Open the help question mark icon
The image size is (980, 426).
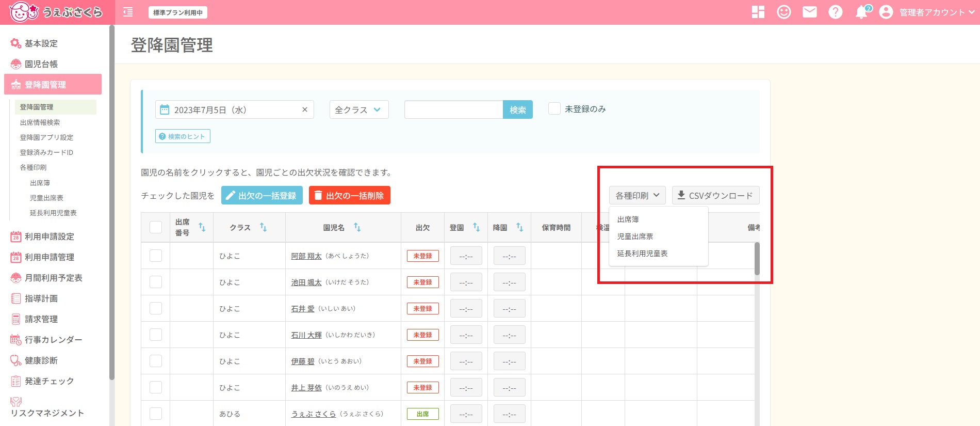point(836,12)
